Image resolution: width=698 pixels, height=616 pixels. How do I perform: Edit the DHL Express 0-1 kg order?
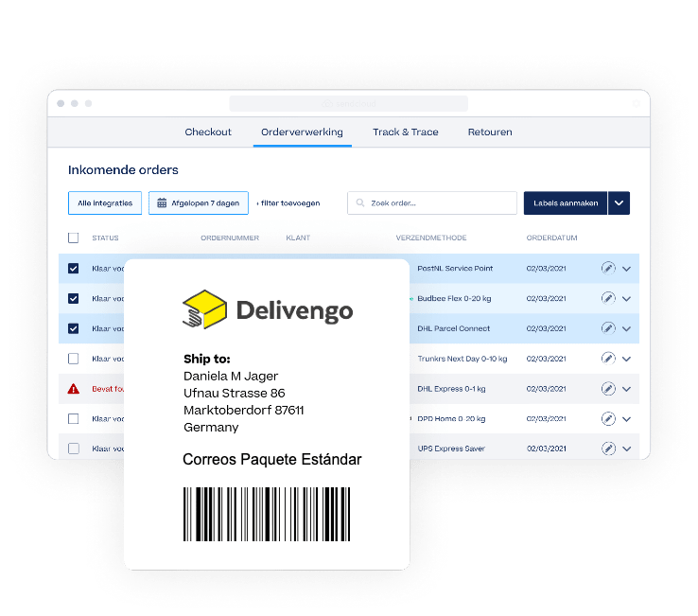608,389
